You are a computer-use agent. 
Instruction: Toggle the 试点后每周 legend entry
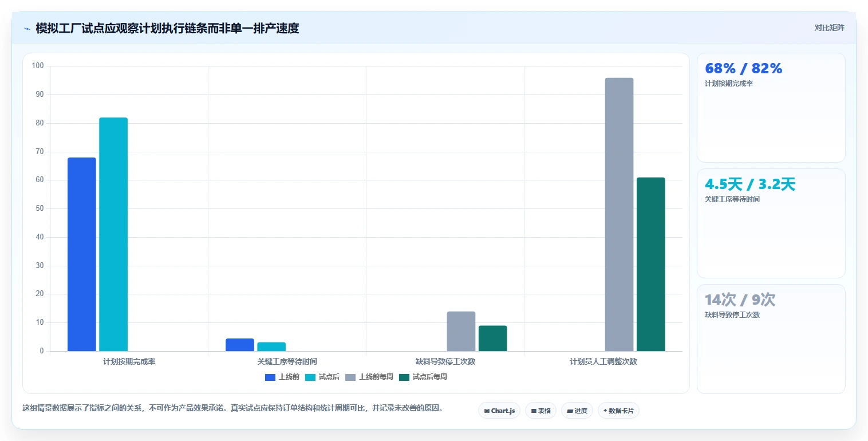coord(423,377)
